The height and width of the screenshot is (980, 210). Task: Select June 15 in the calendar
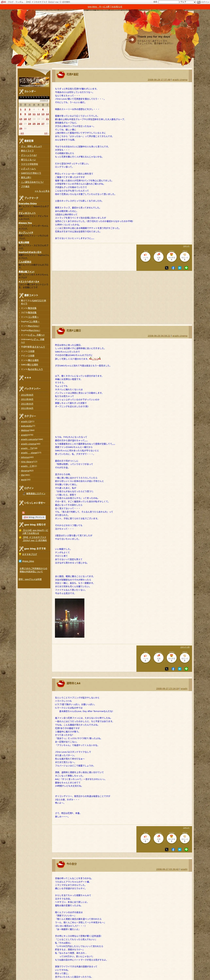click(21, 119)
